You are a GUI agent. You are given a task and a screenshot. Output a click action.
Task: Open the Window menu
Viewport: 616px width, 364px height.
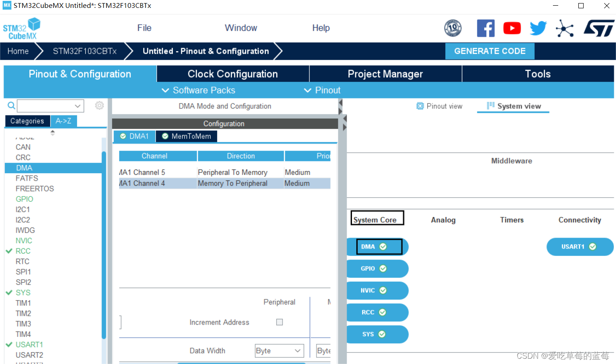coord(241,28)
